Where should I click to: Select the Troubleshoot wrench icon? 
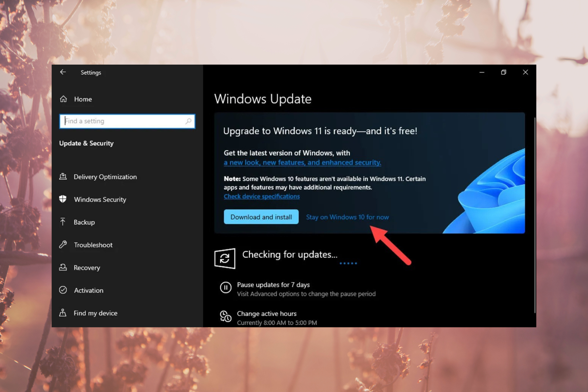(x=63, y=244)
